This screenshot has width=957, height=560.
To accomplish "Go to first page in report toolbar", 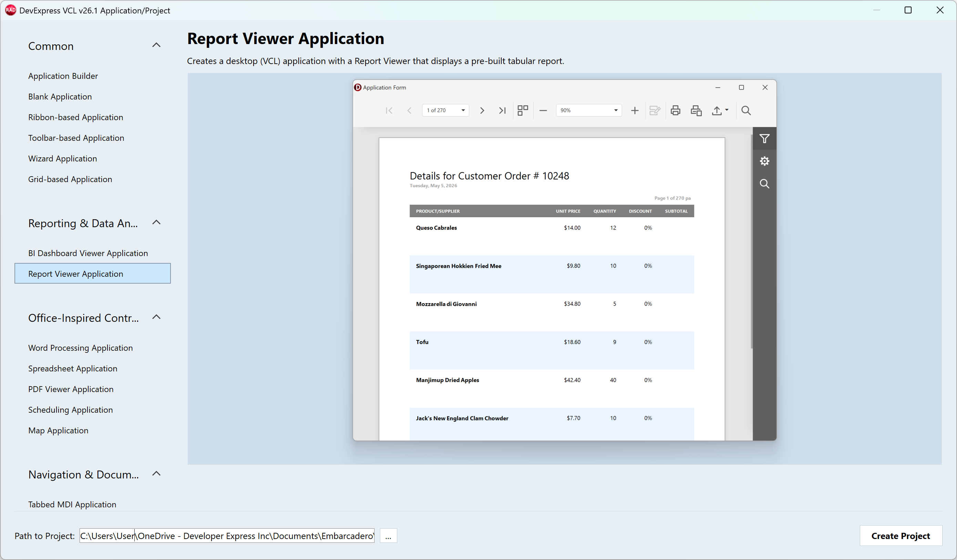I will click(389, 110).
